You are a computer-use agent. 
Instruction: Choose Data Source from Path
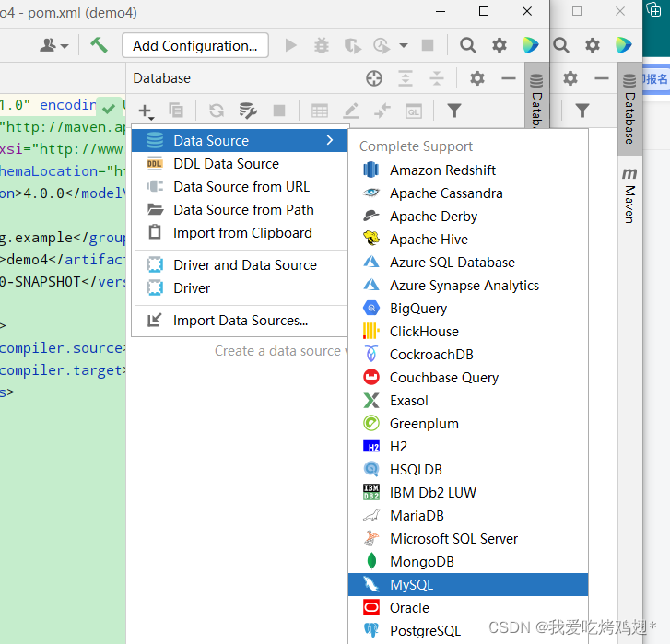(x=240, y=210)
